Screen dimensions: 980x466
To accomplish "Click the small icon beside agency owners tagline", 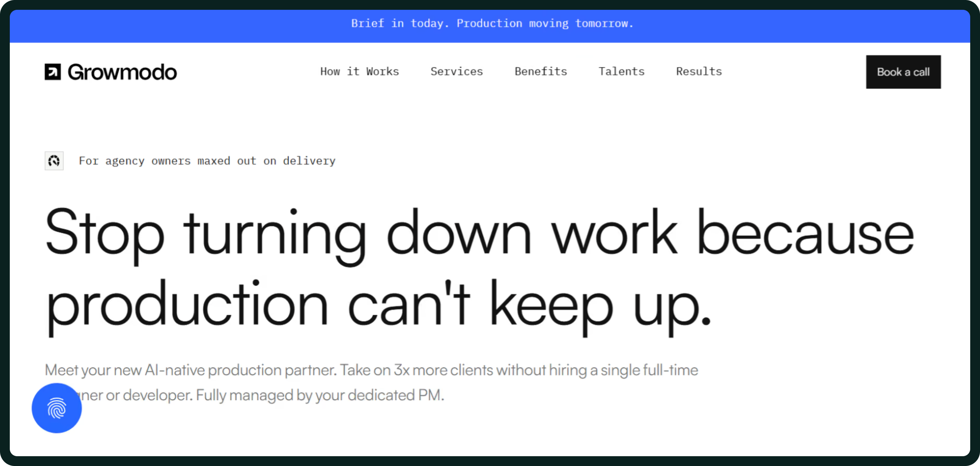I will pos(54,161).
